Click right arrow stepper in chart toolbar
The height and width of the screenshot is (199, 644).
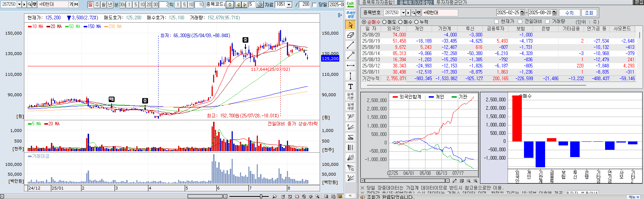244,4
